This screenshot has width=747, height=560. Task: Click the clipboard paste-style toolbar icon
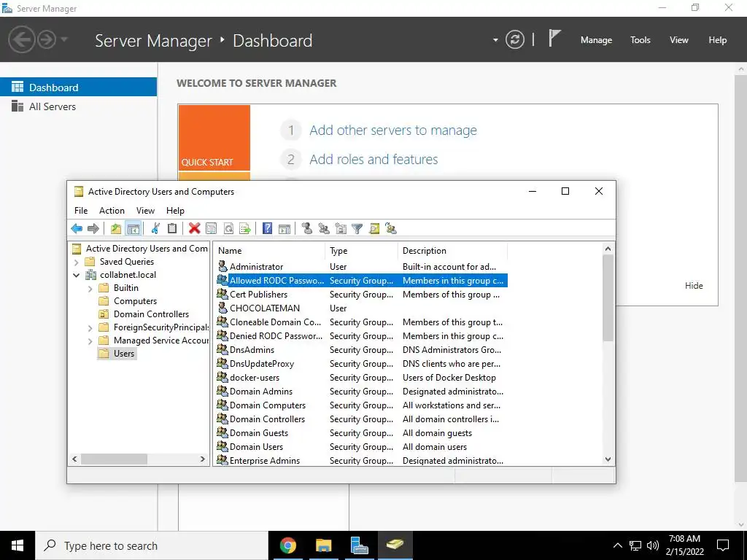coord(172,228)
